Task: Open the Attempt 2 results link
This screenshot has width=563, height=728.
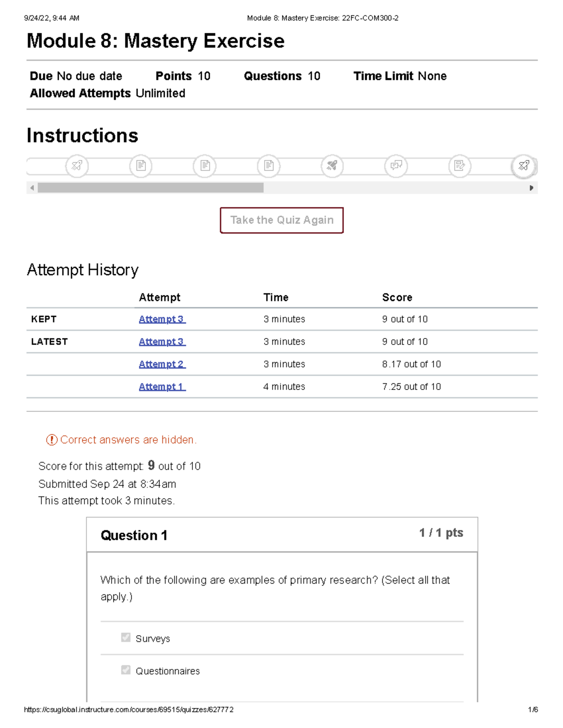Action: point(161,364)
